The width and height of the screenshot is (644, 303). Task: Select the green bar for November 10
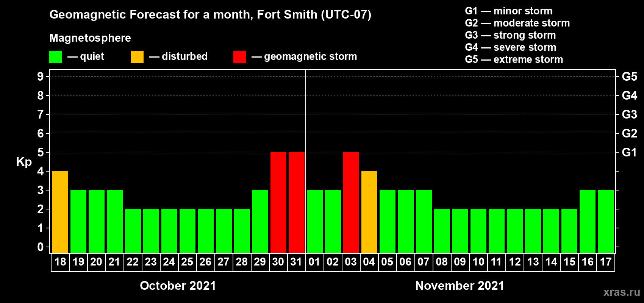pyautogui.click(x=478, y=231)
